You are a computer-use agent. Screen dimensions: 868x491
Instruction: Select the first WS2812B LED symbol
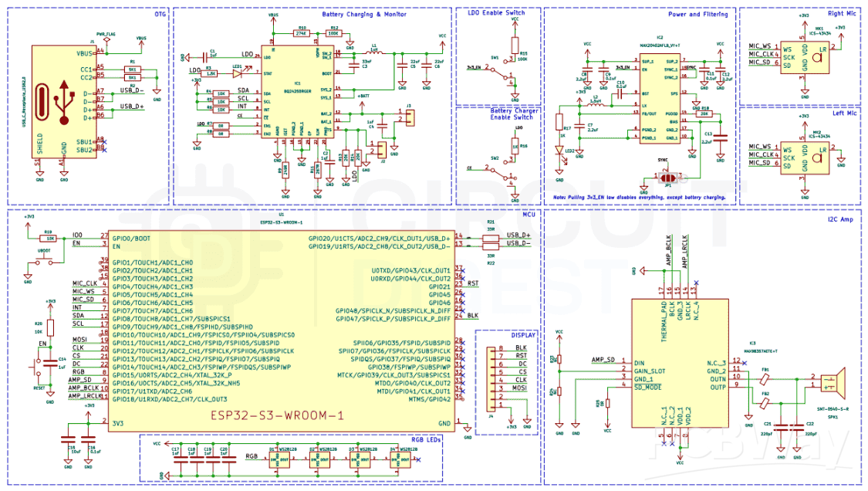(278, 459)
